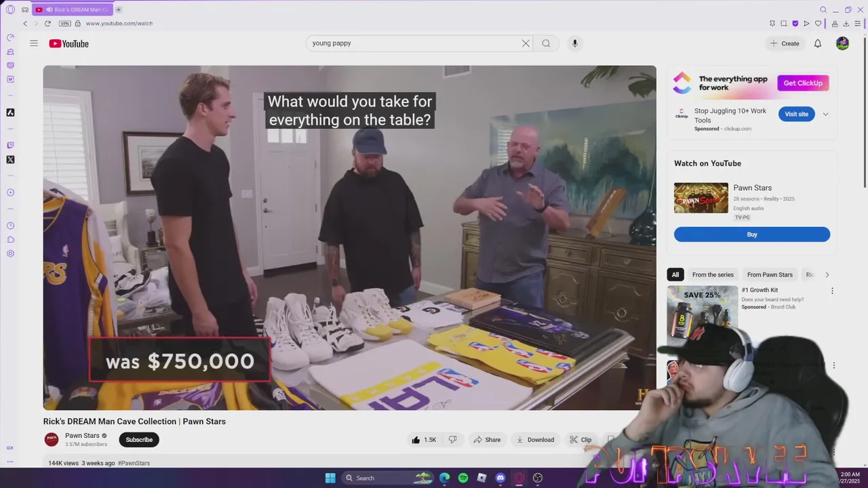
Task: Open Spotify from the taskbar
Action: coord(463,478)
